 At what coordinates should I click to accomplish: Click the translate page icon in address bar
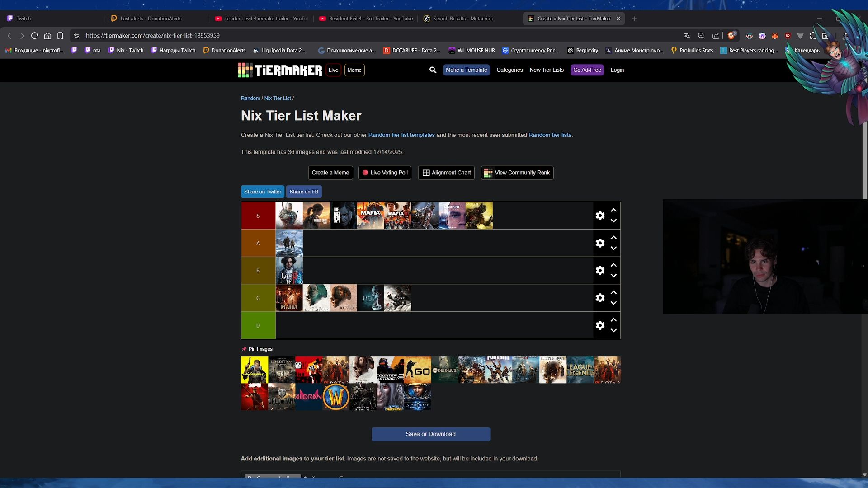point(687,36)
